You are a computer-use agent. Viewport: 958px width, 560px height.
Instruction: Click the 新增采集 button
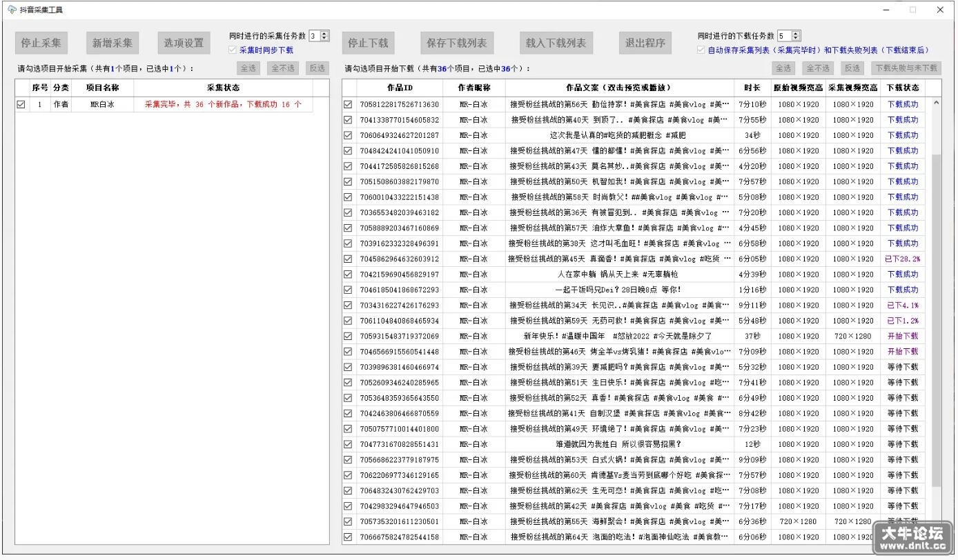pos(113,43)
